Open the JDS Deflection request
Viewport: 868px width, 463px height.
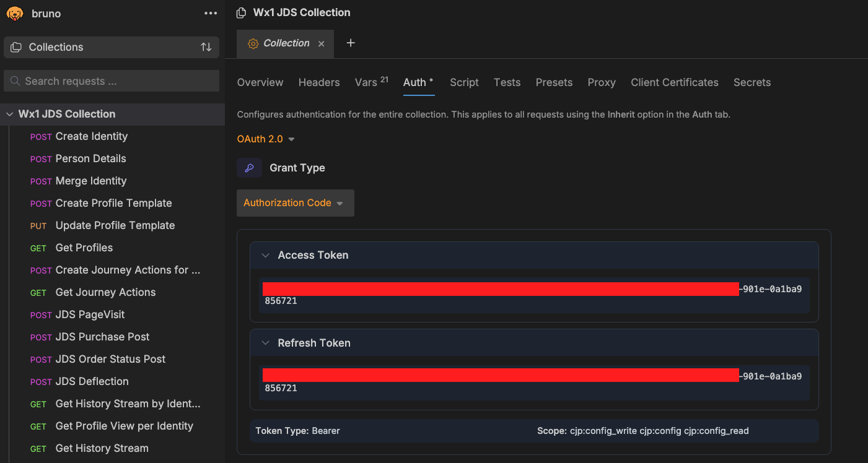pyautogui.click(x=112, y=381)
